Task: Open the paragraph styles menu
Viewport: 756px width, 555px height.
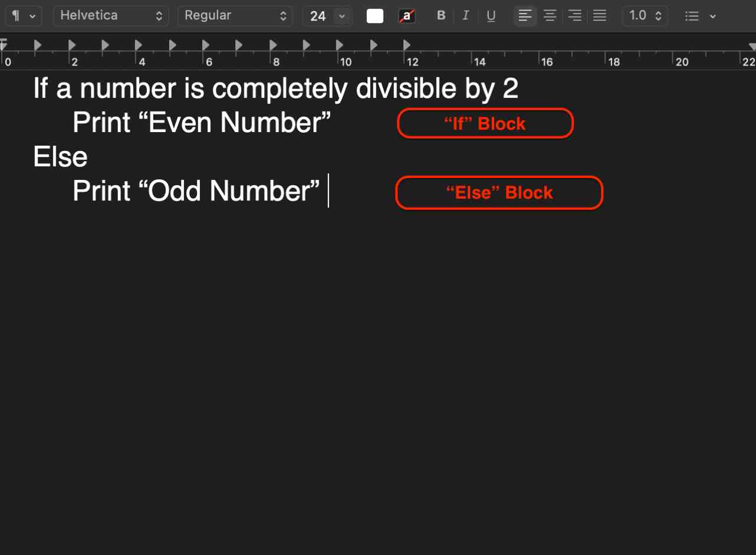Action: [24, 16]
